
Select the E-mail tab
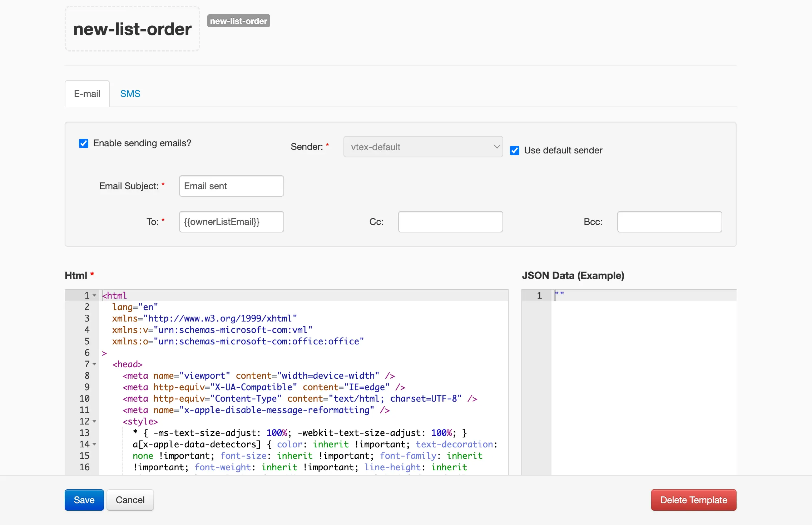click(x=87, y=94)
